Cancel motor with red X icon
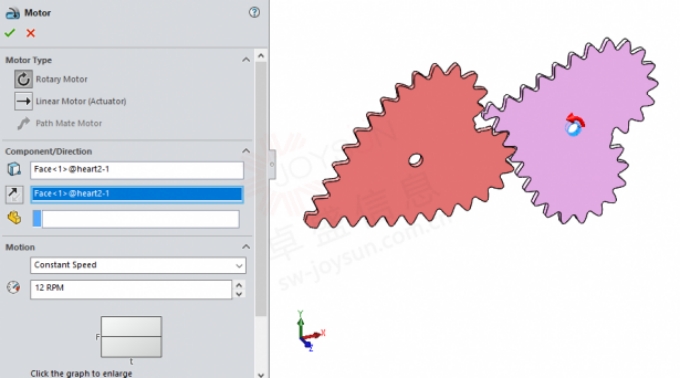The height and width of the screenshot is (378, 680). coord(30,33)
